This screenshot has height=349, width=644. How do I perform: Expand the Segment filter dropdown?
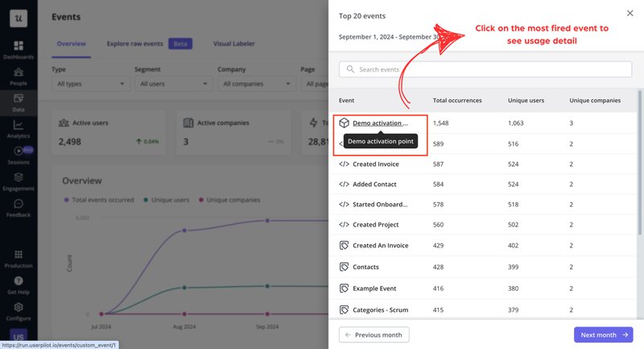[173, 84]
